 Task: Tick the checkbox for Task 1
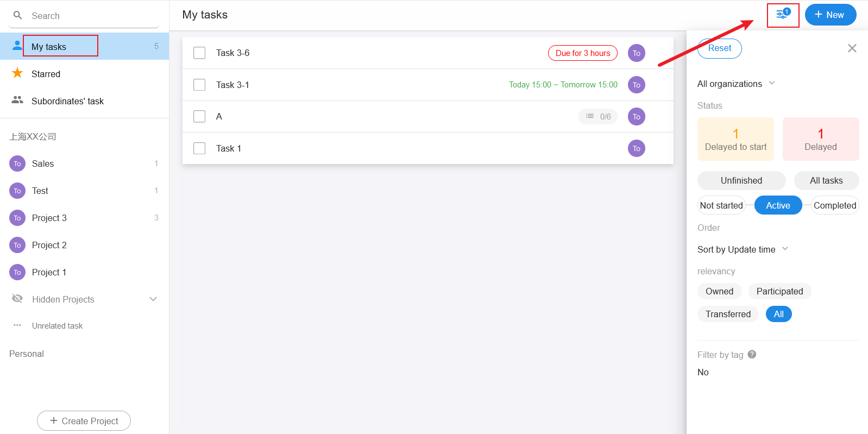click(x=199, y=148)
